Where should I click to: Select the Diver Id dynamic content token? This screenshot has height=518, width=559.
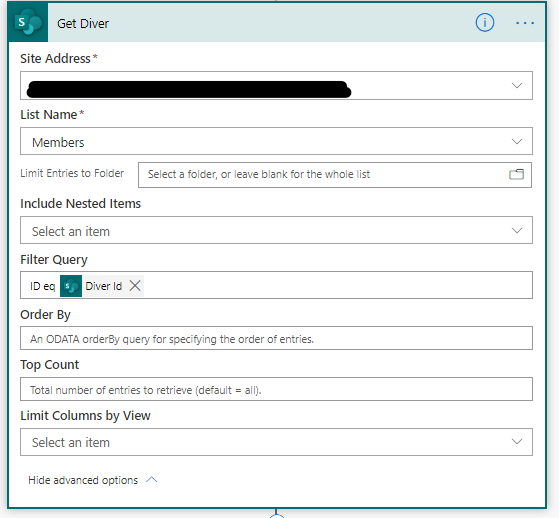coord(103,286)
